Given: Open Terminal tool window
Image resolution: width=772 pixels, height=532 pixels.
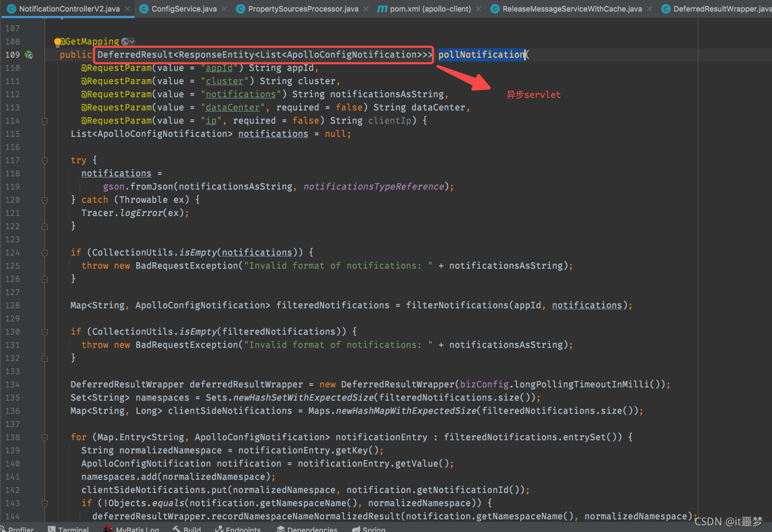Looking at the screenshot, I should (x=68, y=529).
